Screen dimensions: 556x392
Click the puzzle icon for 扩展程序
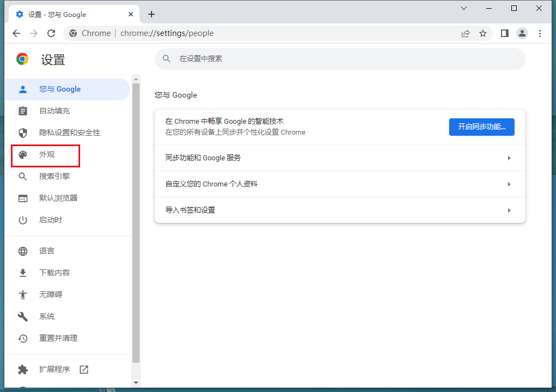(23, 369)
